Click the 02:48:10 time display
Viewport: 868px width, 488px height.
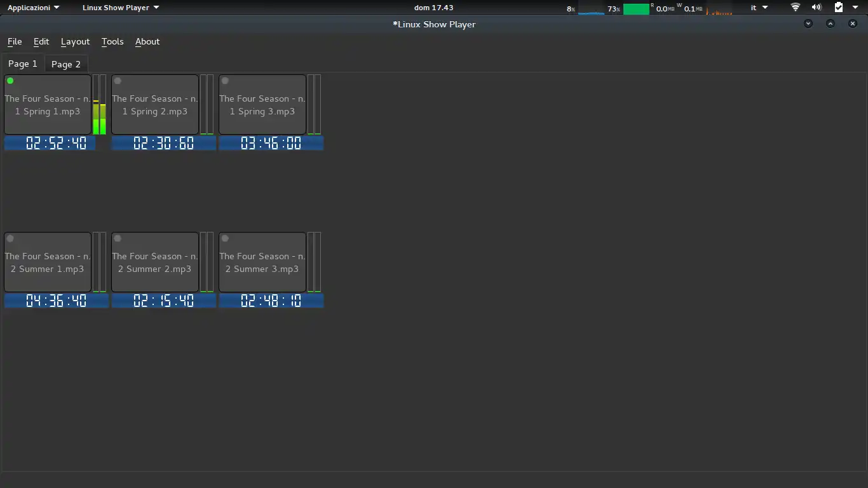[x=271, y=301]
